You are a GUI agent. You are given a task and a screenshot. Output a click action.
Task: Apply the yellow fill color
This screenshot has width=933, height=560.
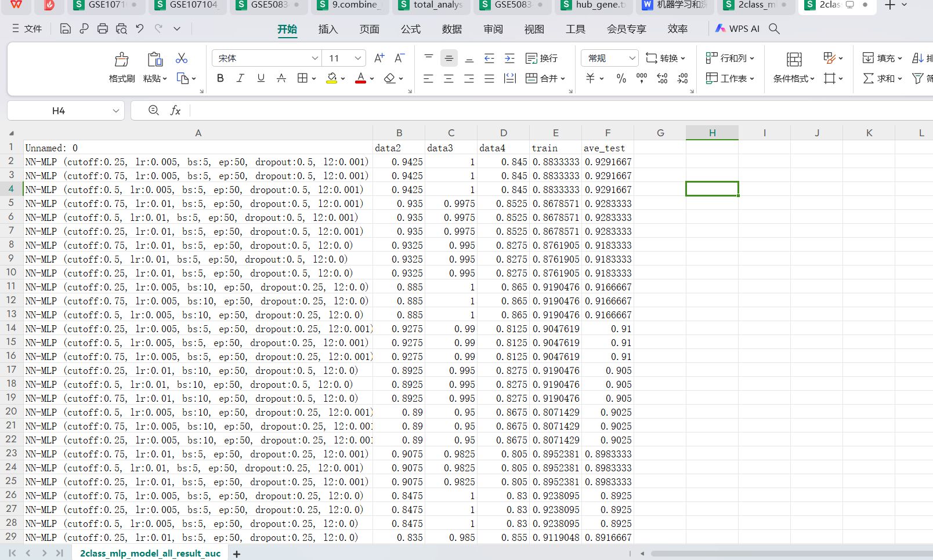pos(332,78)
